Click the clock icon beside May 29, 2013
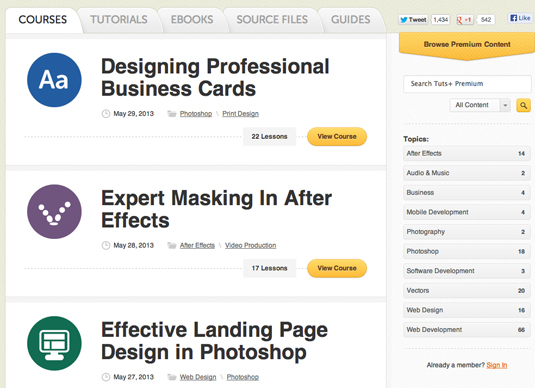The height and width of the screenshot is (388, 535). pos(106,114)
